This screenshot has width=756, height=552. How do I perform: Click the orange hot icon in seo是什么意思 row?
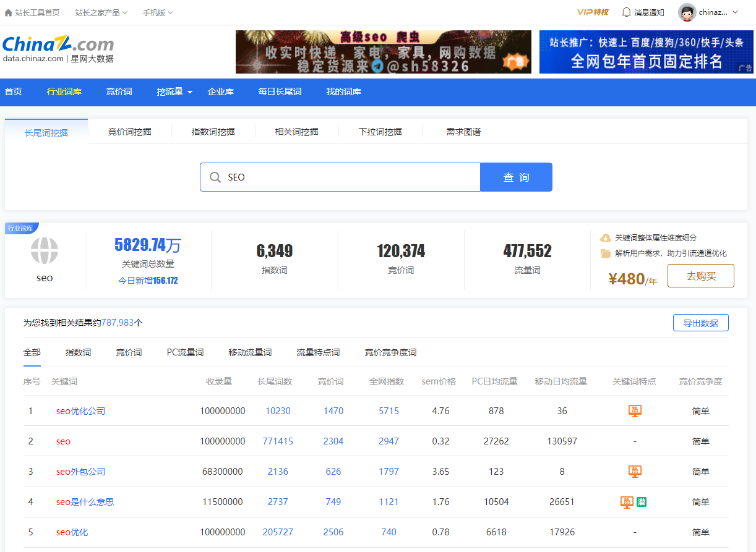[x=627, y=502]
